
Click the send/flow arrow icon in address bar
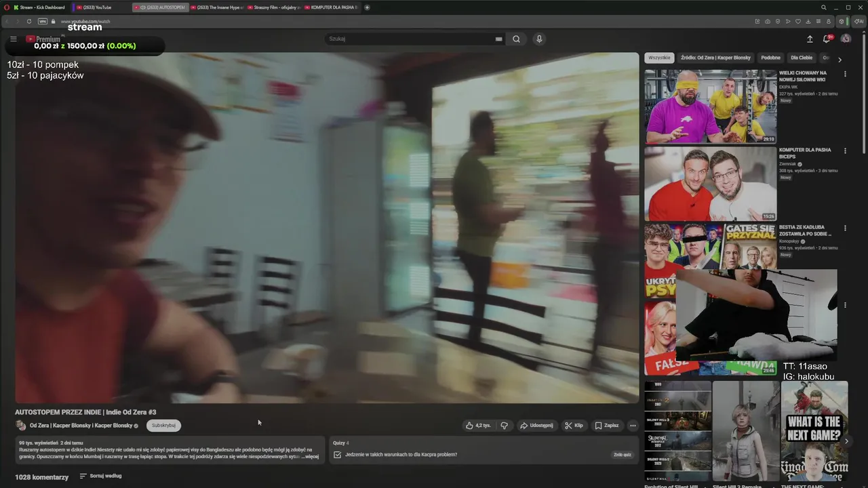coord(788,21)
